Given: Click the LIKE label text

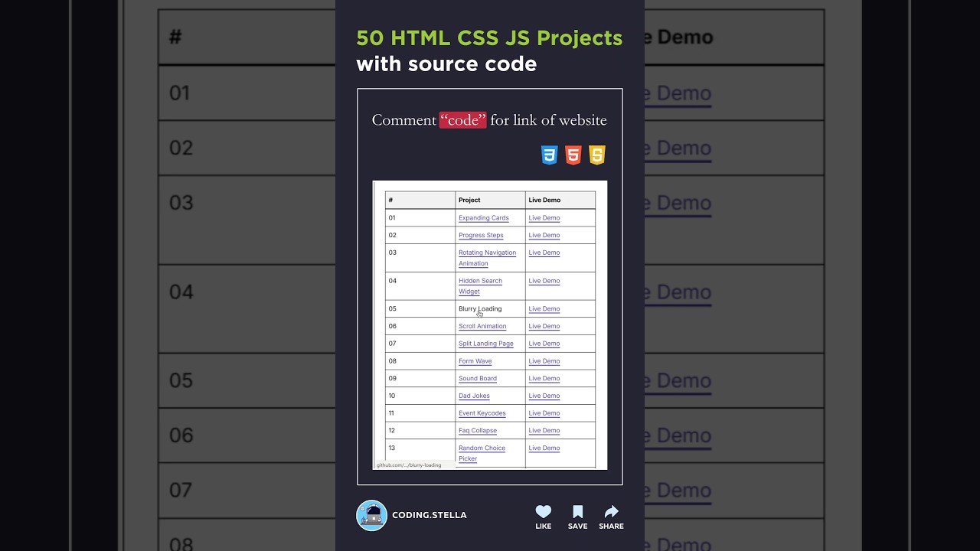Looking at the screenshot, I should (x=544, y=527).
